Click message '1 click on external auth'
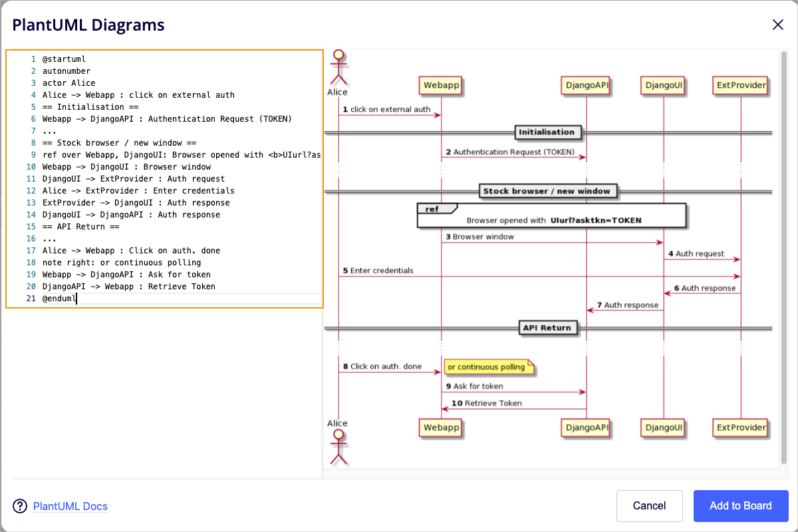798x532 pixels. pyautogui.click(x=386, y=109)
